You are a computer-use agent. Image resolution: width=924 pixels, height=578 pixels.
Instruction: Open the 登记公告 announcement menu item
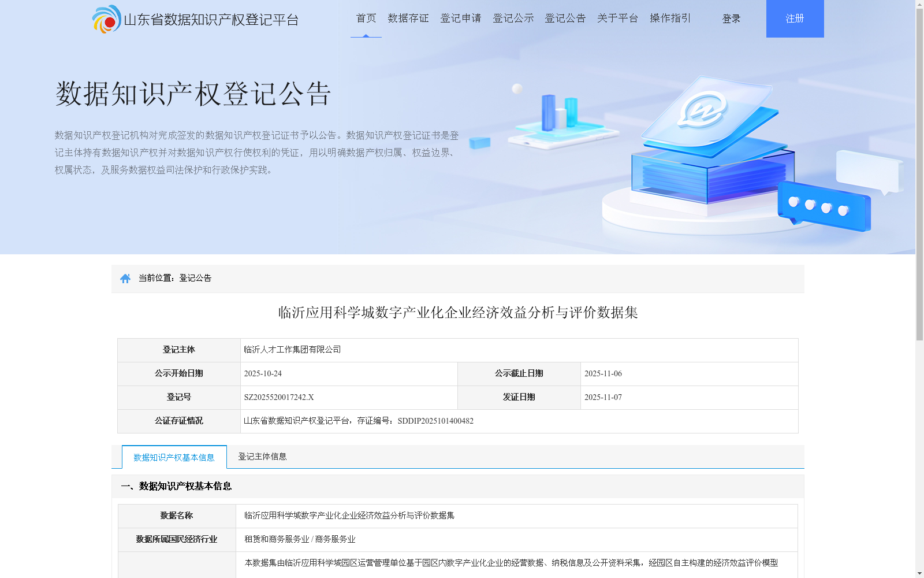tap(565, 18)
